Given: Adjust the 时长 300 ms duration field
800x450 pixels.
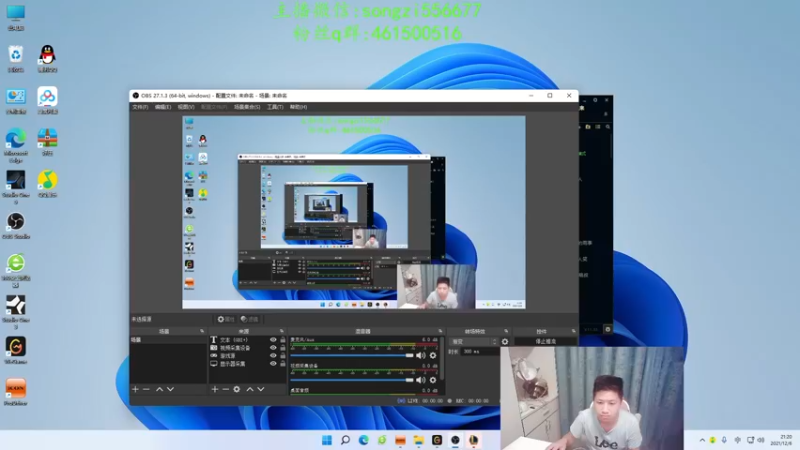Looking at the screenshot, I should pyautogui.click(x=480, y=352).
